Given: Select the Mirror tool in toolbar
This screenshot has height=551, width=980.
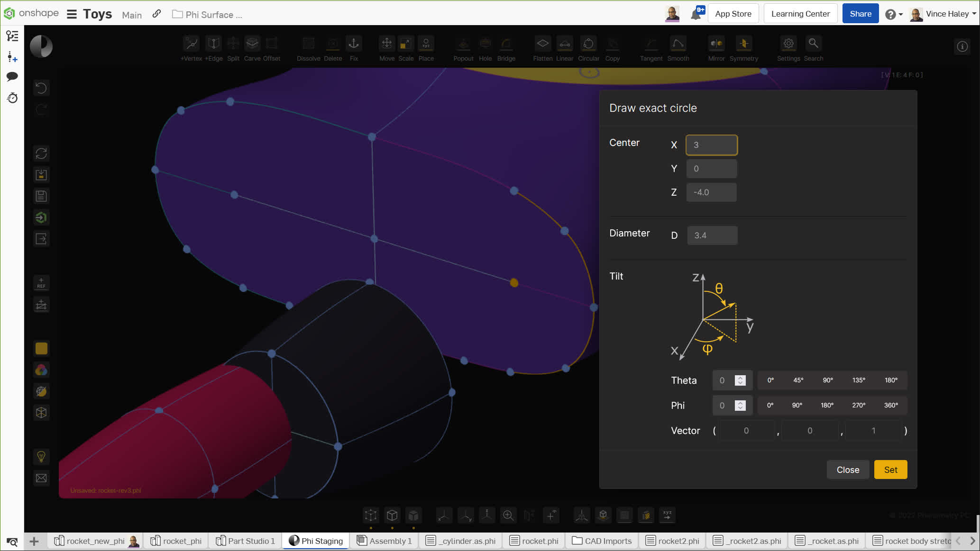Looking at the screenshot, I should [716, 44].
